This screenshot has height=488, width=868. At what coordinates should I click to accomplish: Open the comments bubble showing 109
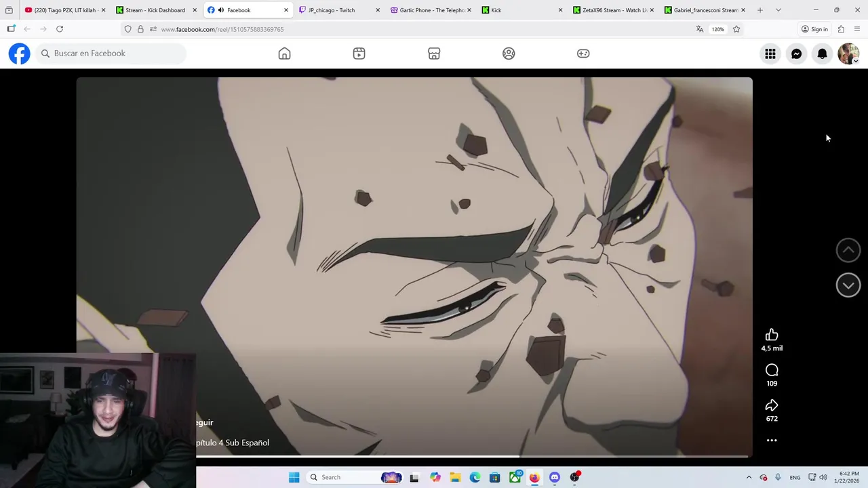(772, 370)
